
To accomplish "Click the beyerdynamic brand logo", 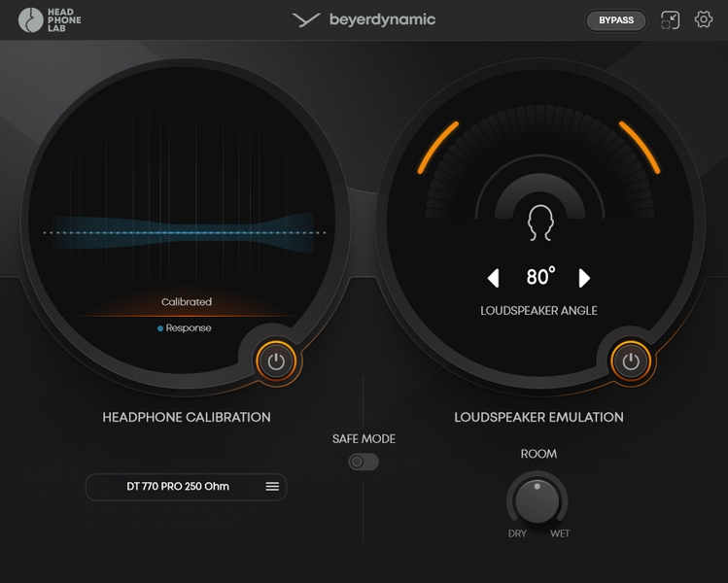I will [x=364, y=20].
